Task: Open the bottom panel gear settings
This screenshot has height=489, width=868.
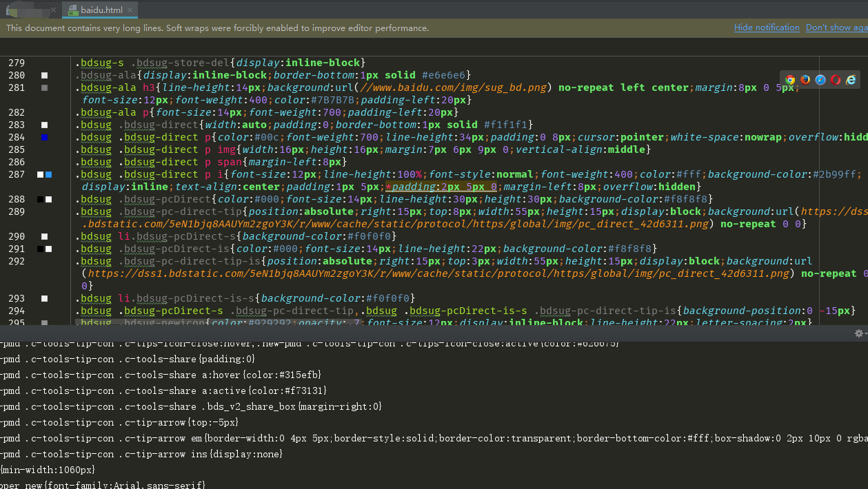Action: 859,333
